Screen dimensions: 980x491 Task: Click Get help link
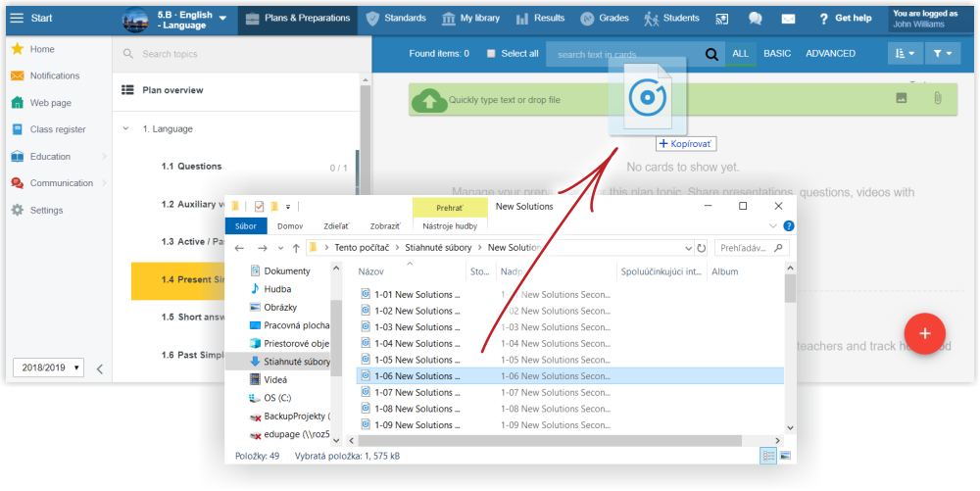845,18
